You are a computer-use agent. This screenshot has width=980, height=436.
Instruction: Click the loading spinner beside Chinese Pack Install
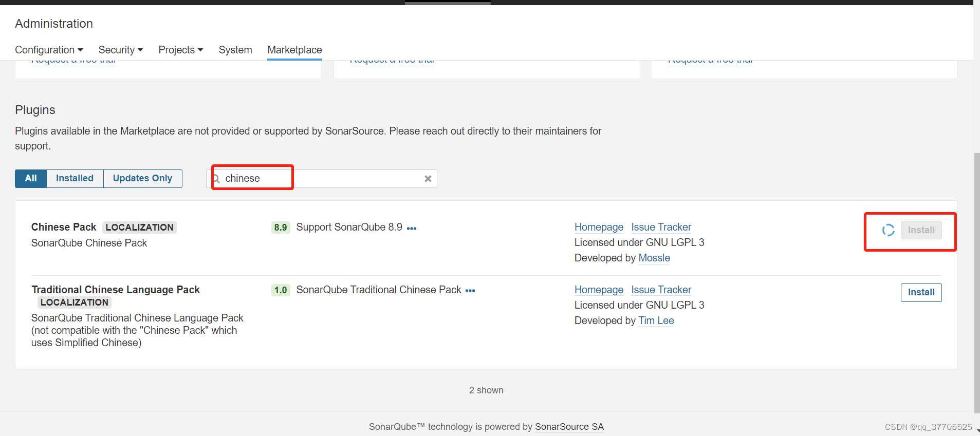tap(888, 230)
